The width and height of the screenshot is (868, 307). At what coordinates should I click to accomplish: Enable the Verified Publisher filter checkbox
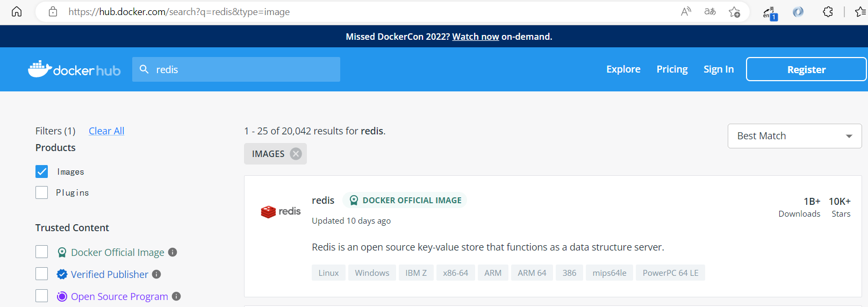click(x=42, y=274)
